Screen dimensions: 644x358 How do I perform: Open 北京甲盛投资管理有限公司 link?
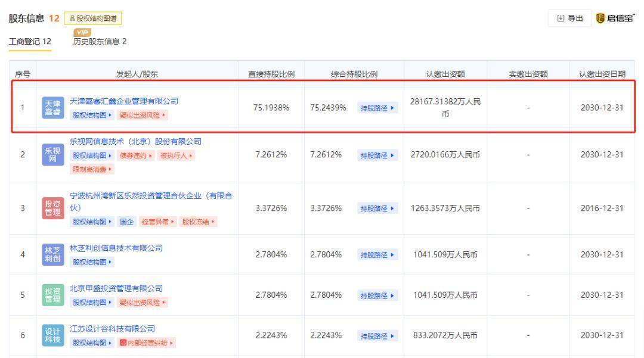[116, 289]
